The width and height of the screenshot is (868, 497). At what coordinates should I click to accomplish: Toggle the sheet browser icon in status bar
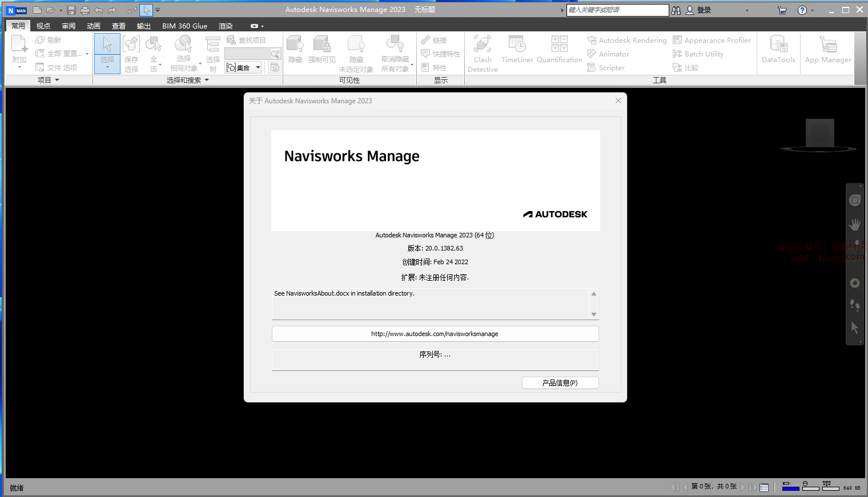point(764,487)
